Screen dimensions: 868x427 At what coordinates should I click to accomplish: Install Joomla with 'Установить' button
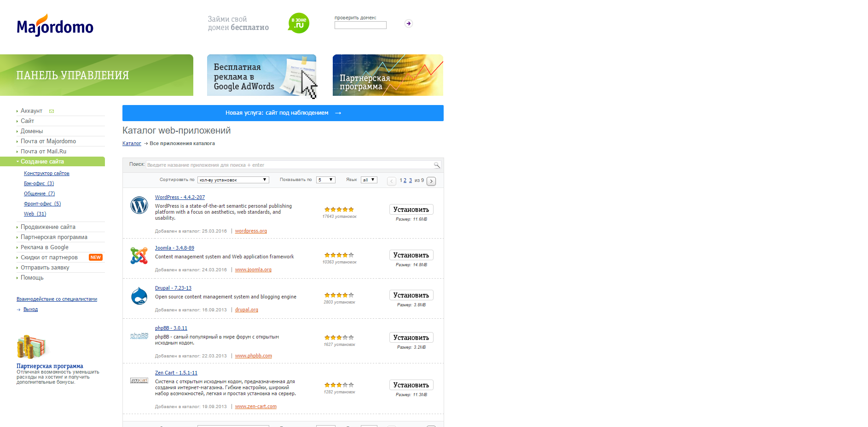pos(411,255)
